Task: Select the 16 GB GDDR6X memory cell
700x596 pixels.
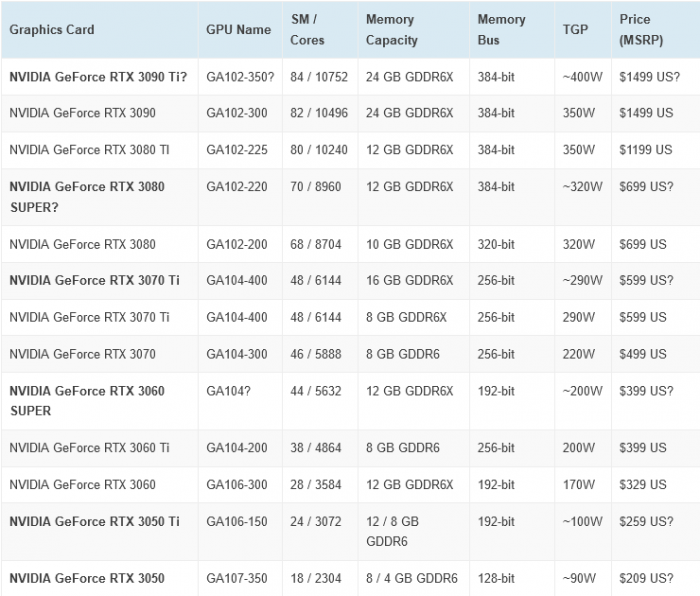Action: (409, 281)
